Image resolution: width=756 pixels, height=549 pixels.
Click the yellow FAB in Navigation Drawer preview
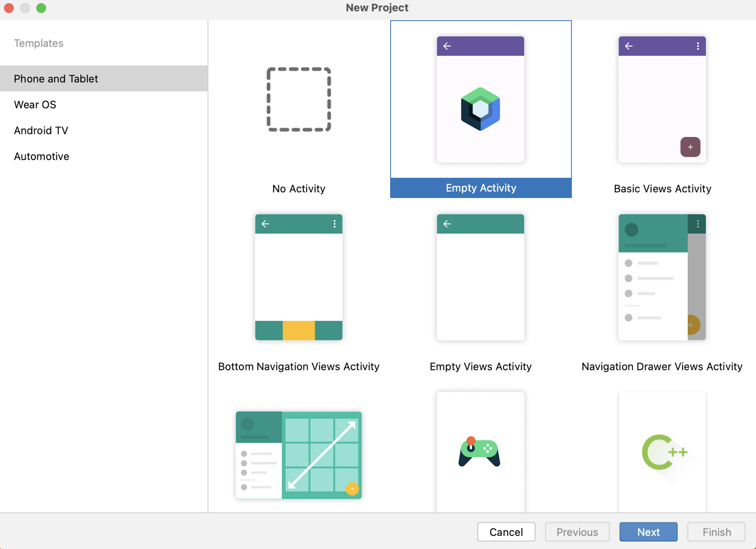[692, 325]
